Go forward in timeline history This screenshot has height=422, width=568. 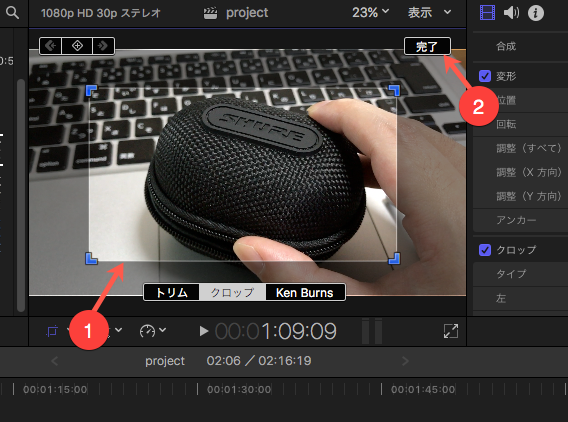[x=405, y=361]
